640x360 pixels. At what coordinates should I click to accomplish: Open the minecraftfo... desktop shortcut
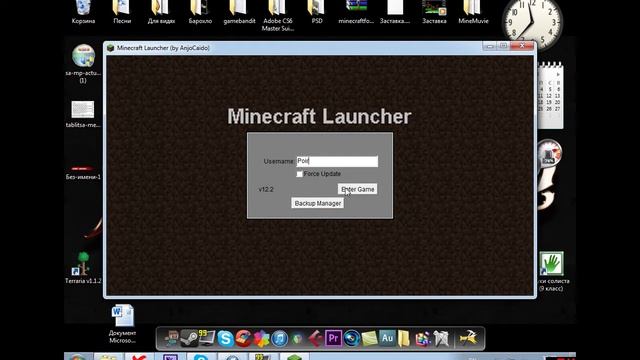(356, 12)
